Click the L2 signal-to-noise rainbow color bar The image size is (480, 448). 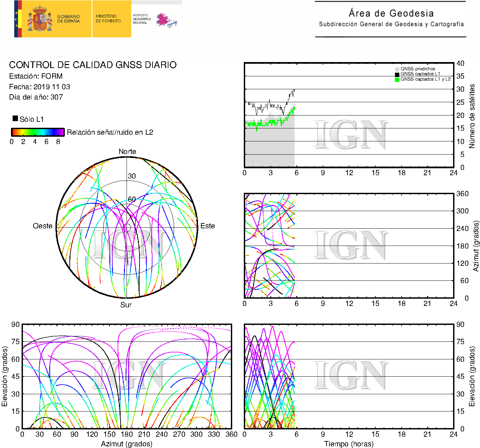click(x=38, y=132)
